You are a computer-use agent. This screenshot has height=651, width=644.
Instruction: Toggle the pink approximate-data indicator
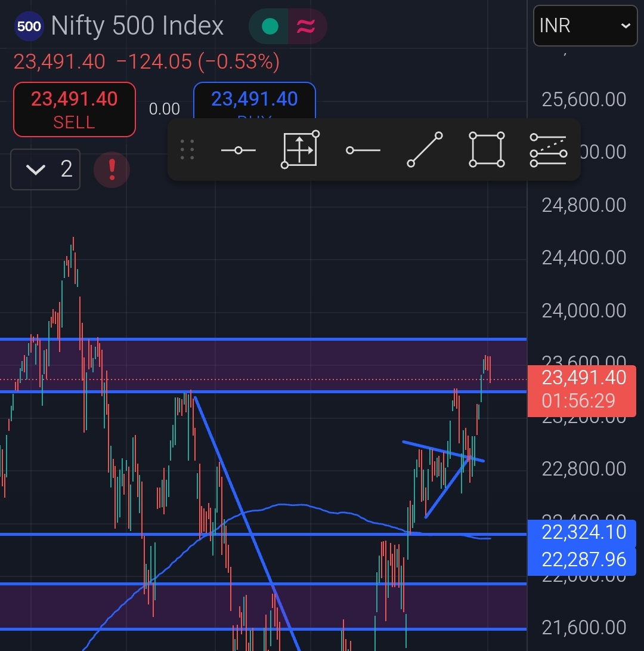306,26
